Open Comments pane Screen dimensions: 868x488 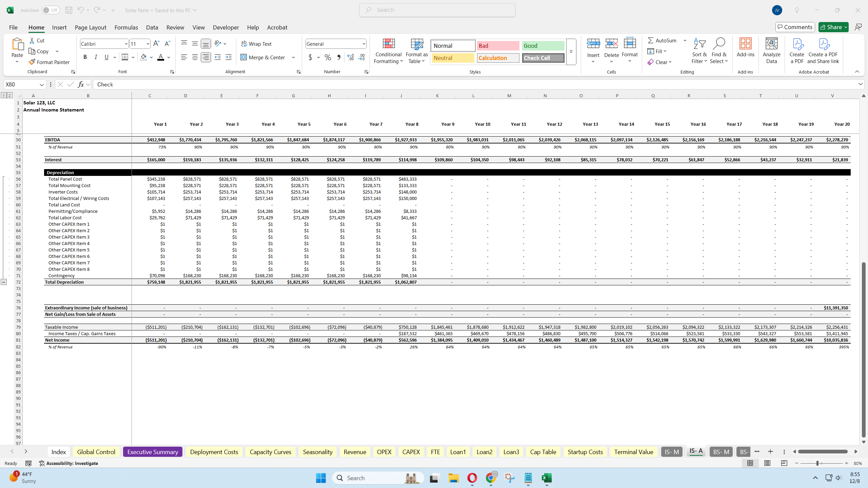point(795,27)
